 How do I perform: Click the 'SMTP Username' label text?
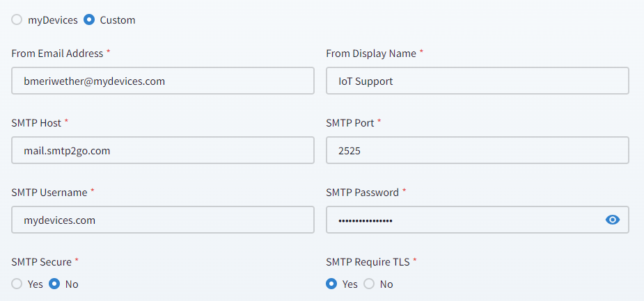pyautogui.click(x=49, y=192)
